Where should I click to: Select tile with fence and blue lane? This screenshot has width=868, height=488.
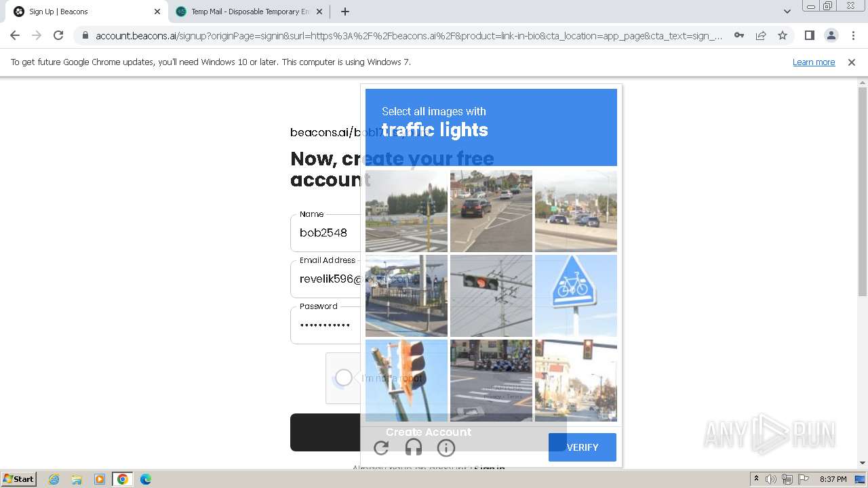406,296
